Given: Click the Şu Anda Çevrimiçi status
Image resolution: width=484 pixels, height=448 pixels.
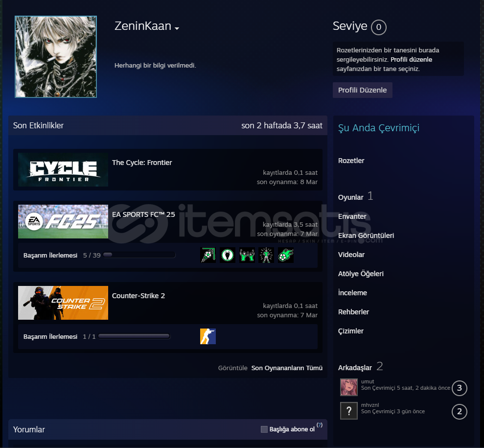Looking at the screenshot, I should pyautogui.click(x=379, y=128).
